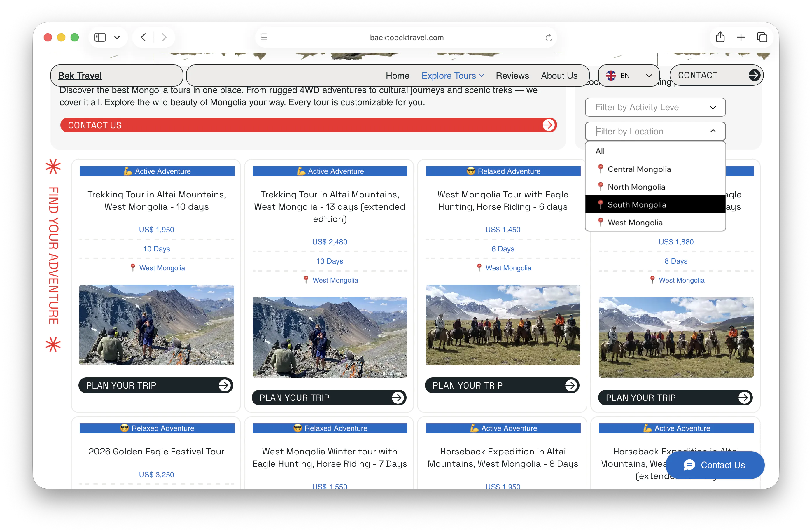Open a new tab with the plus icon
The height and width of the screenshot is (532, 812).
[741, 37]
